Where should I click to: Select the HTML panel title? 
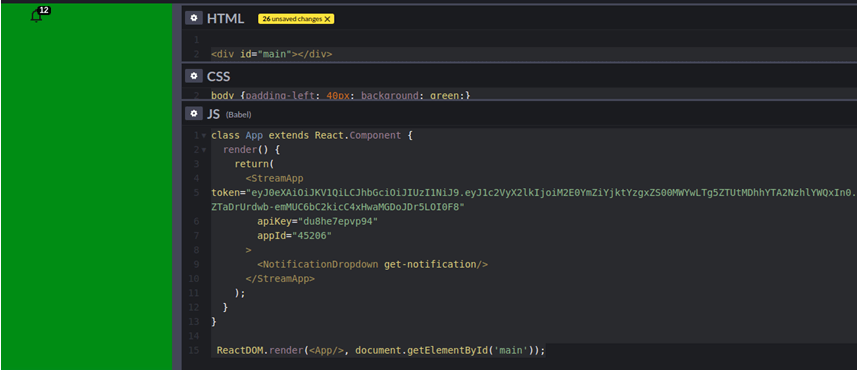pos(225,19)
